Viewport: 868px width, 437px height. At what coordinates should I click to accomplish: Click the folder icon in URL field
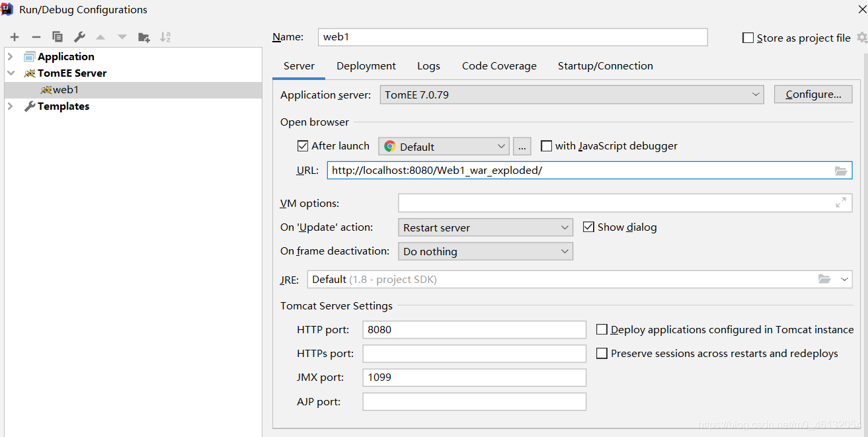coord(840,171)
